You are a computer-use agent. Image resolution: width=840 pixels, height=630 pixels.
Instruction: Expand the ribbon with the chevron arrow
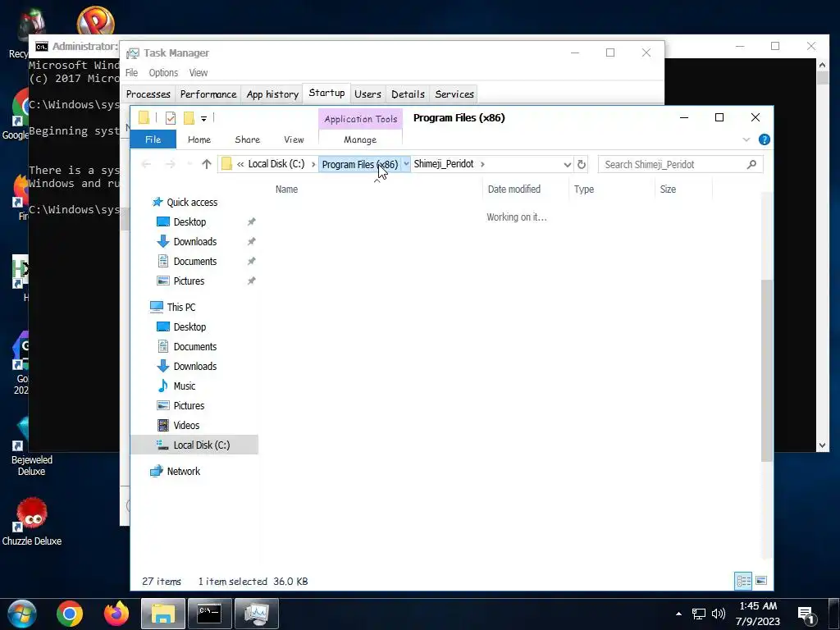click(x=746, y=139)
